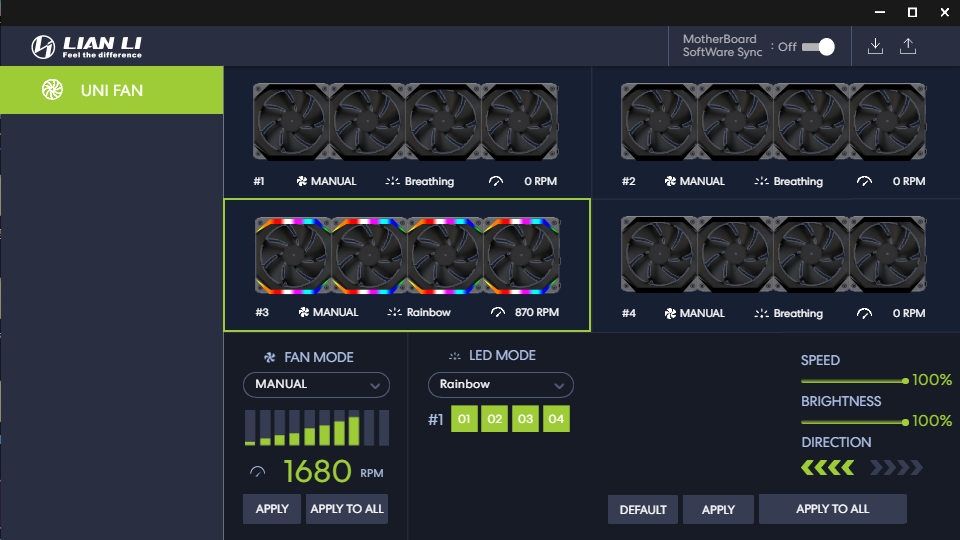Click the UNI FAN spinning fan icon
Viewport: 960px width, 540px height.
(x=53, y=90)
